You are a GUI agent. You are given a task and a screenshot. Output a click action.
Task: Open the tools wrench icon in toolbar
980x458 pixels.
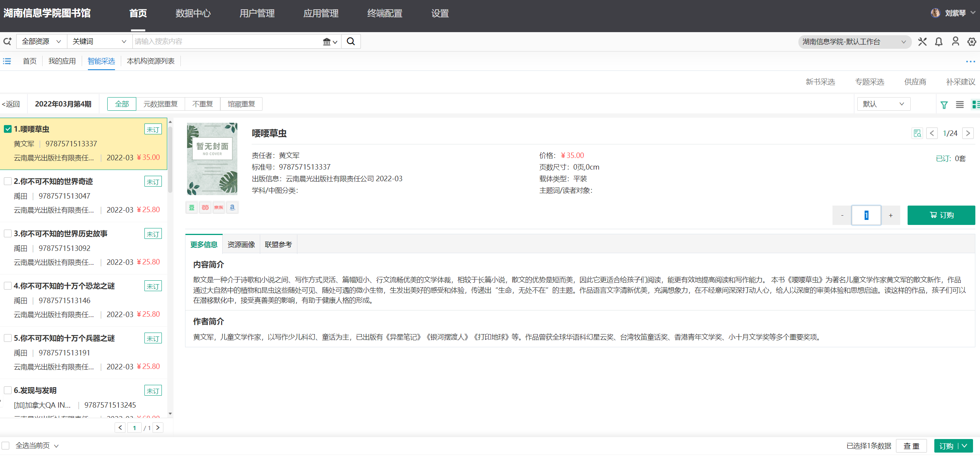[x=922, y=41]
